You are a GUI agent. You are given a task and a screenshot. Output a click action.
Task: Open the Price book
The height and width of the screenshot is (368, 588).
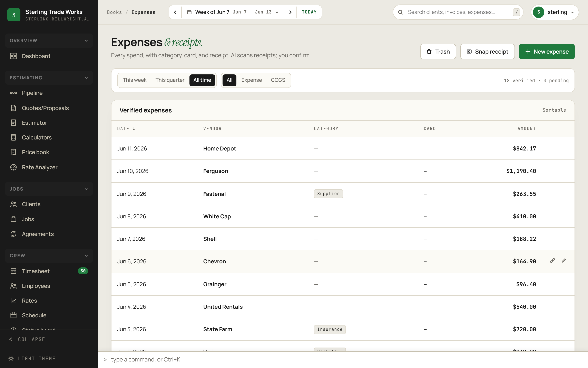[49, 152]
